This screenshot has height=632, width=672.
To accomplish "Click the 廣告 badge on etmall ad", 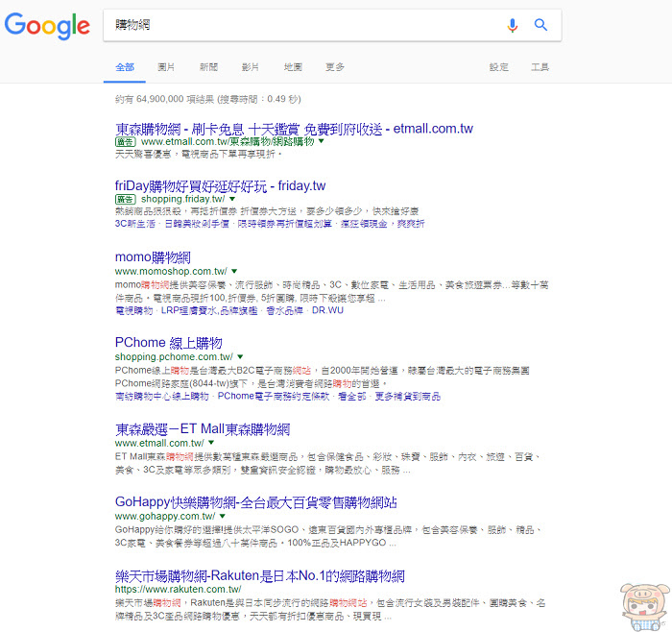I will coord(126,141).
